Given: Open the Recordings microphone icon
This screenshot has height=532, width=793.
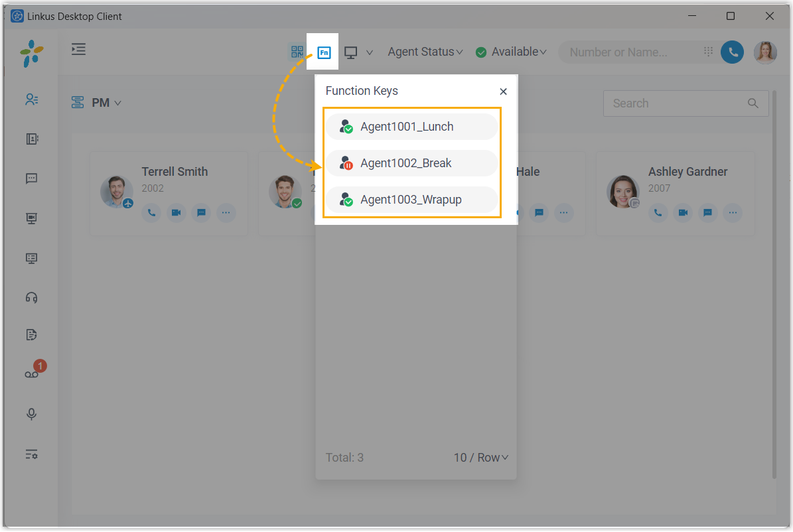Looking at the screenshot, I should point(32,414).
